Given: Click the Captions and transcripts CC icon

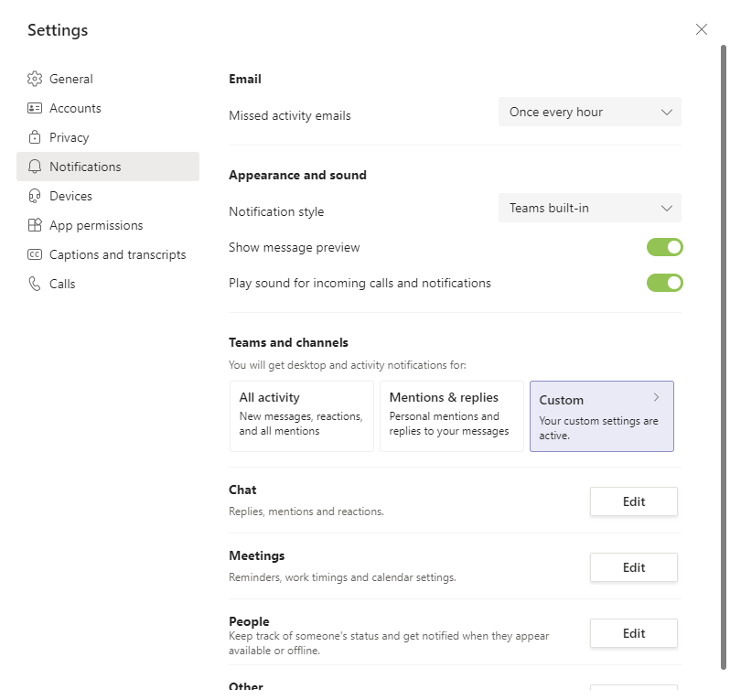Looking at the screenshot, I should click(35, 254).
